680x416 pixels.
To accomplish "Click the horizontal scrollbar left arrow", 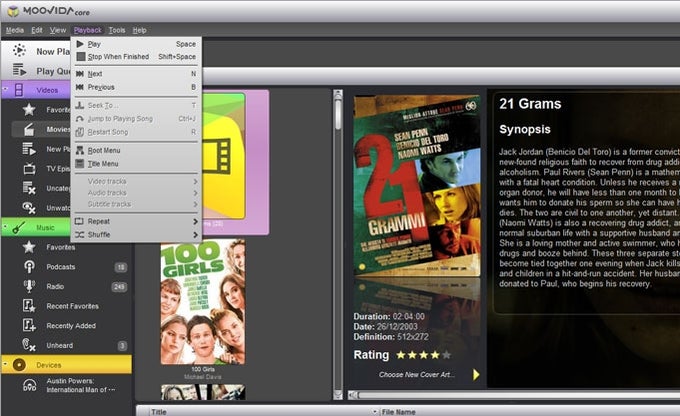I will [x=353, y=395].
